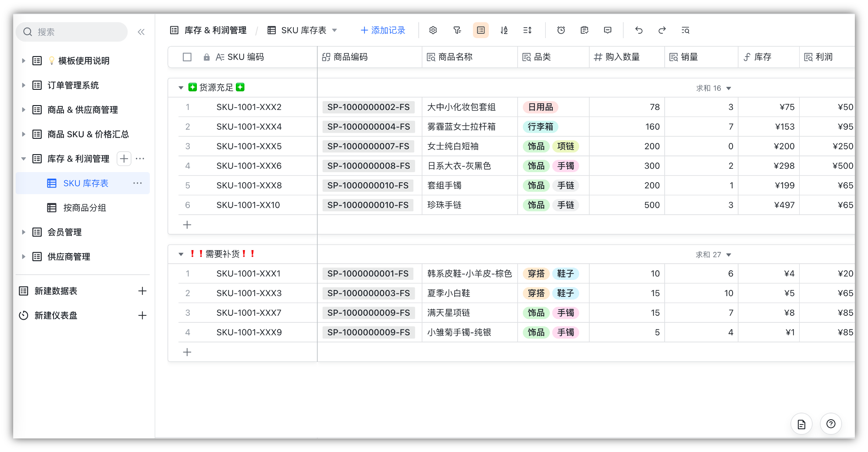Add a new row to the 需要补货 group
The height and width of the screenshot is (452, 868).
[187, 352]
